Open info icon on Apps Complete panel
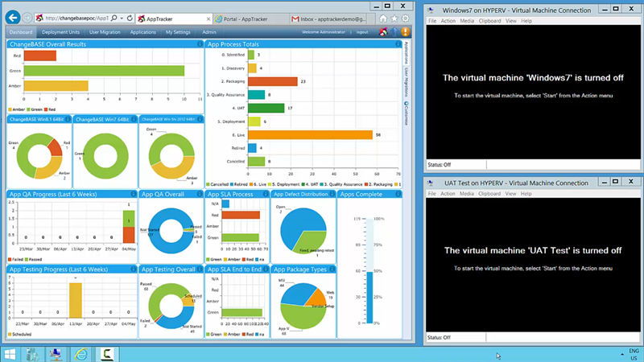 (398, 194)
